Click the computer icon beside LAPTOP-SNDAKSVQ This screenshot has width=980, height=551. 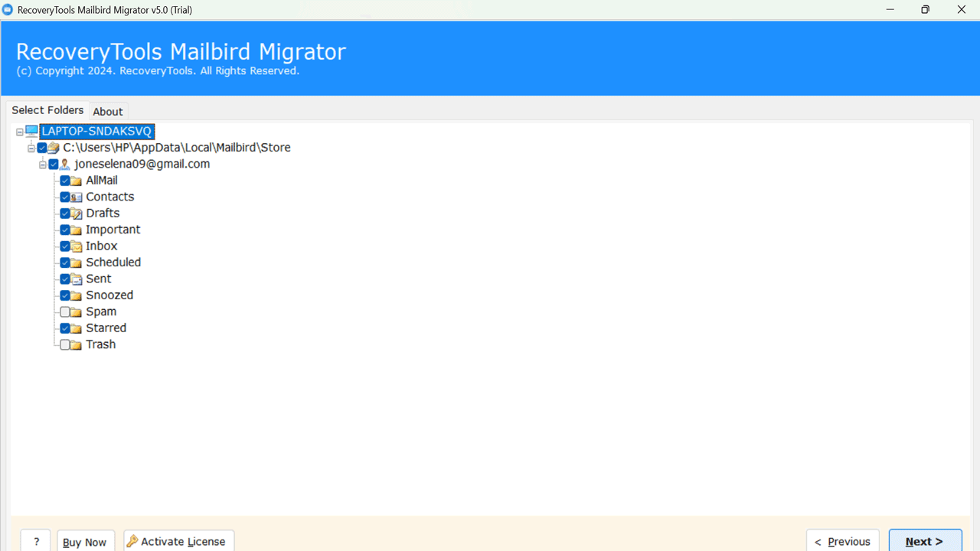[x=31, y=132]
